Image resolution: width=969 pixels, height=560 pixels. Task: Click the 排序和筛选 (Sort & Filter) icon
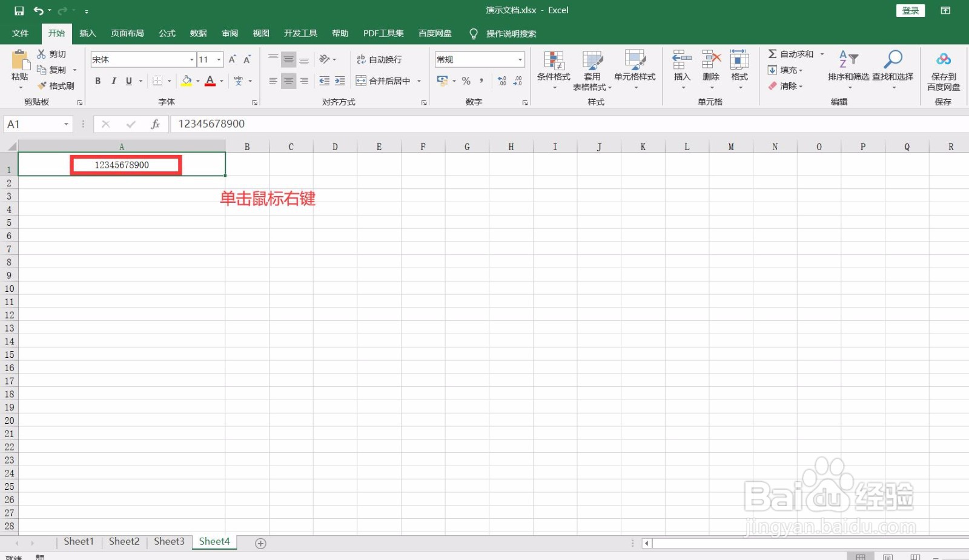click(848, 70)
